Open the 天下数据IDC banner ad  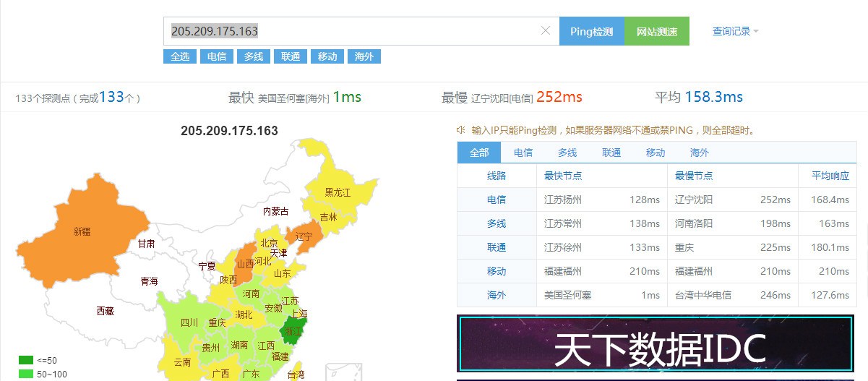click(x=656, y=347)
